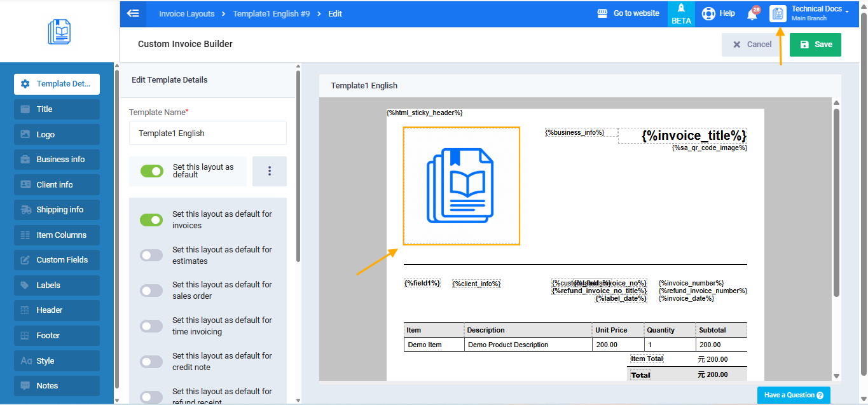868x405 pixels.
Task: Toggle Set this layout as default
Action: pos(152,171)
